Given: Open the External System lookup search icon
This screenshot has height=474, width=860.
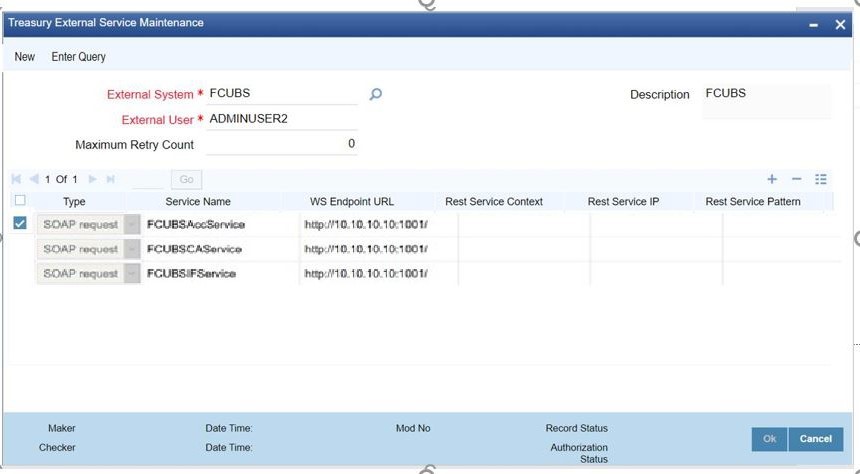Looking at the screenshot, I should (x=375, y=94).
